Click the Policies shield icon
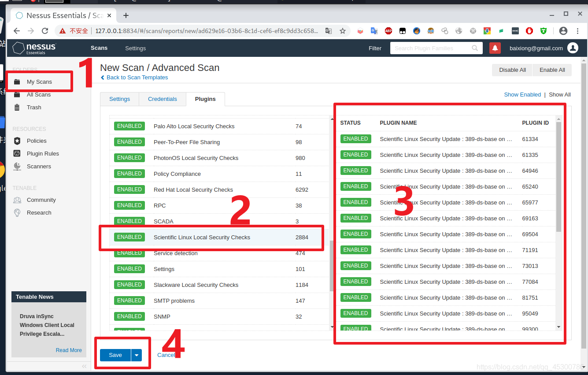The height and width of the screenshot is (375, 588). point(17,141)
